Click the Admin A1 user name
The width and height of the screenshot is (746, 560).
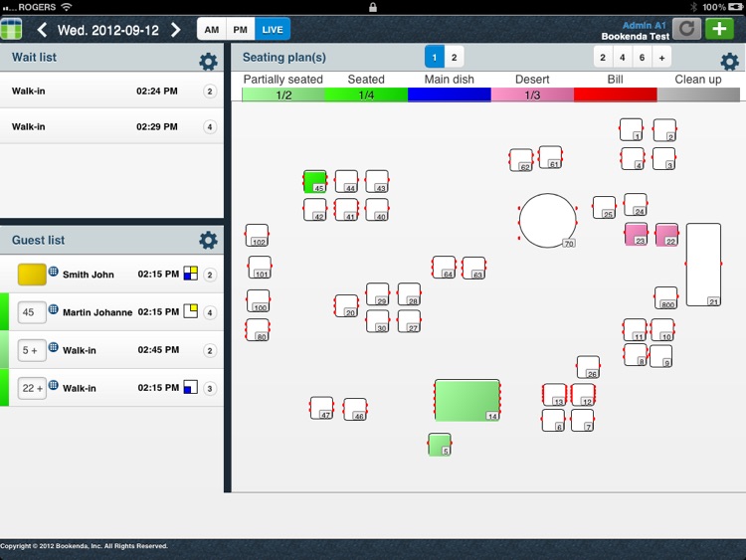[x=645, y=25]
